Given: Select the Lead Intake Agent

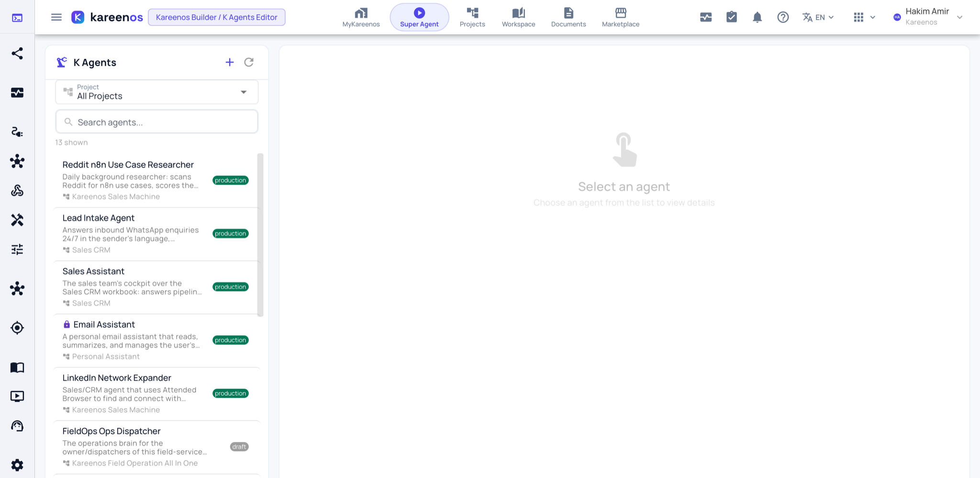Looking at the screenshot, I should tap(156, 234).
